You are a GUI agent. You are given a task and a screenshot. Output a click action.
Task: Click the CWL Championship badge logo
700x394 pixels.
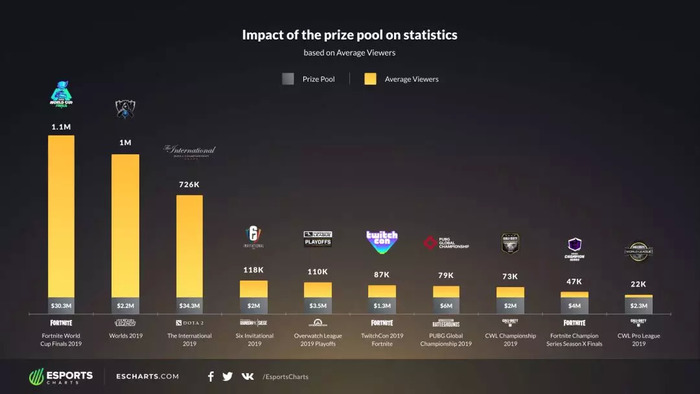[x=510, y=243]
